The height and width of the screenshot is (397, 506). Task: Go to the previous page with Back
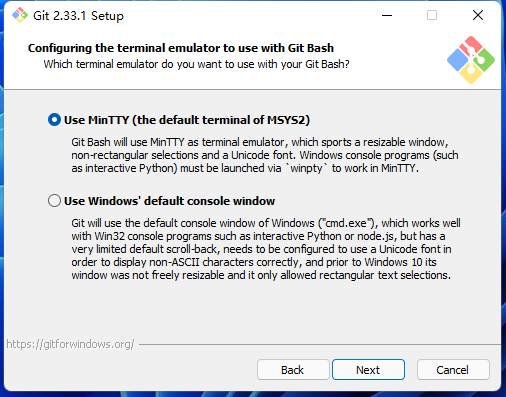(293, 370)
